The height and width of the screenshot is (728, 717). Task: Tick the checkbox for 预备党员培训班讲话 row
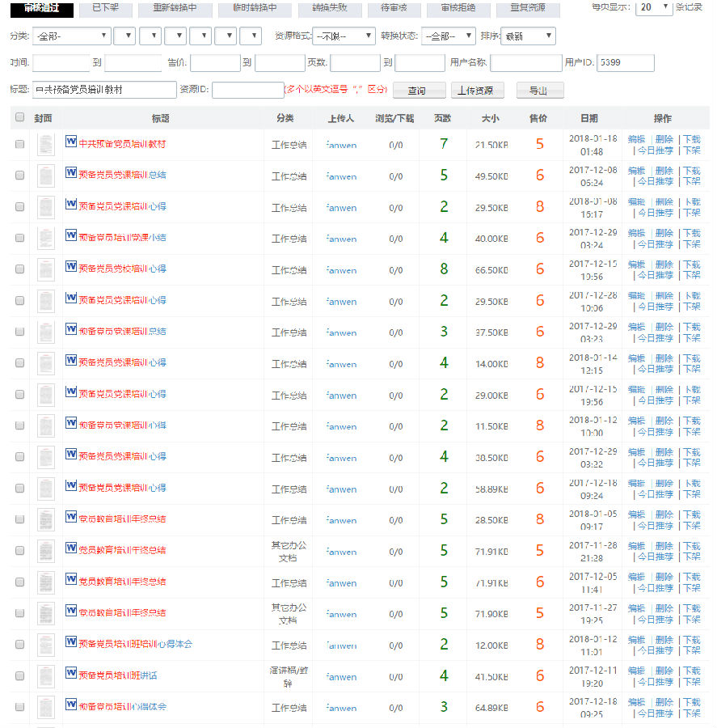click(x=20, y=676)
